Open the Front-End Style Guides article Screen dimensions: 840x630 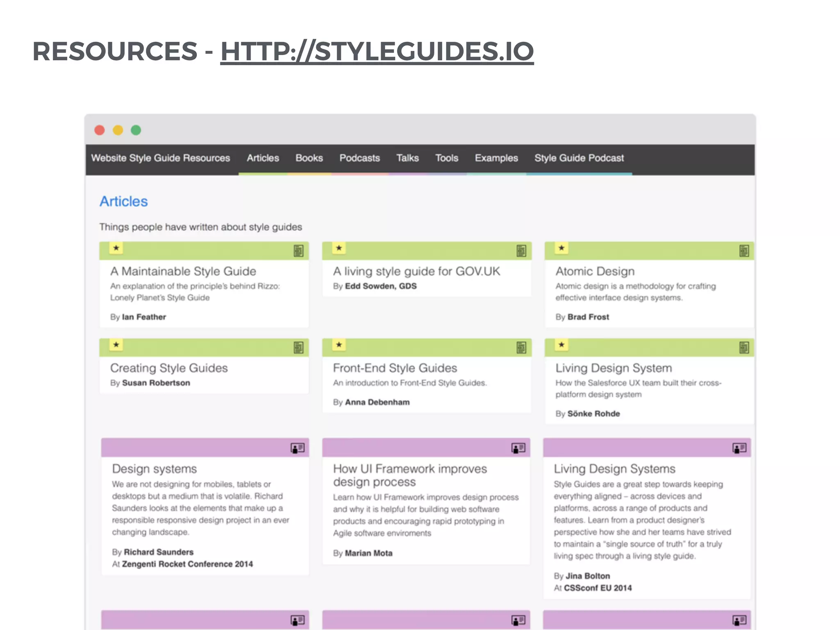click(395, 368)
